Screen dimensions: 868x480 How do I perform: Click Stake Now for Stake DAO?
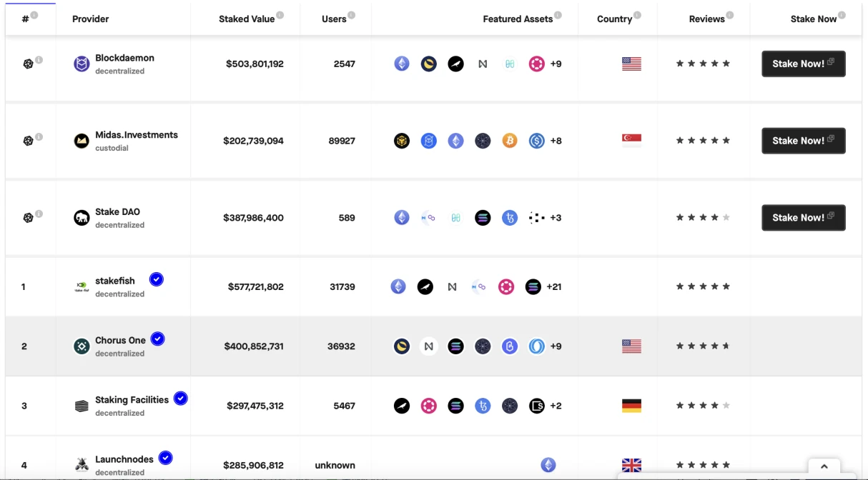pos(804,218)
